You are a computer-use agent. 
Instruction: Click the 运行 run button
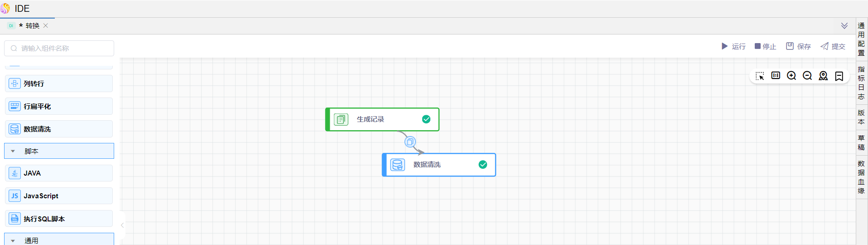[733, 46]
